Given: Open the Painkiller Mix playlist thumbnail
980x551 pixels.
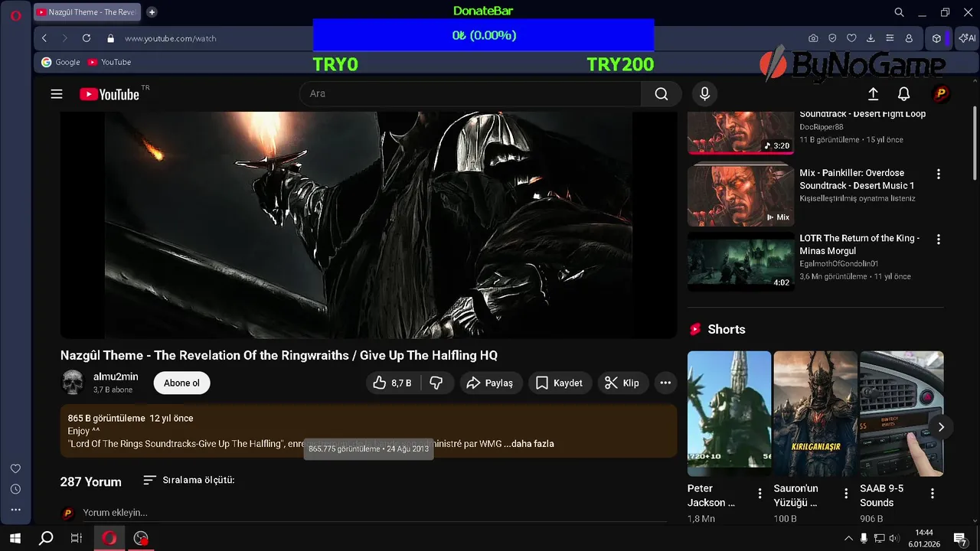Looking at the screenshot, I should pyautogui.click(x=740, y=195).
